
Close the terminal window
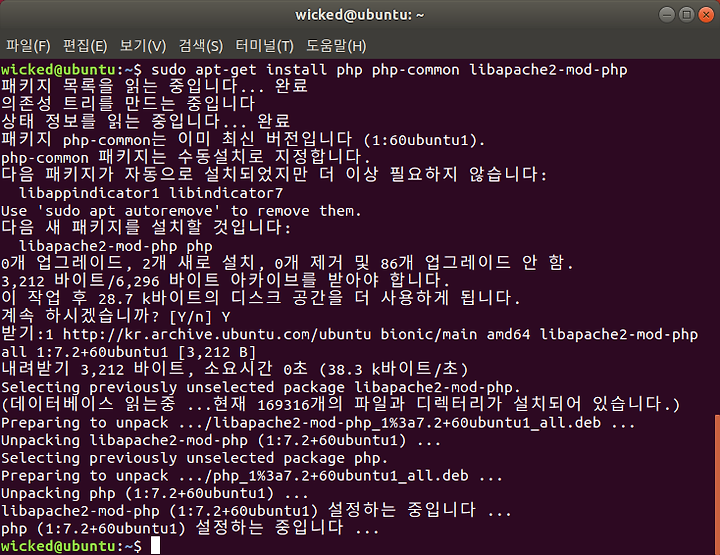coord(706,15)
